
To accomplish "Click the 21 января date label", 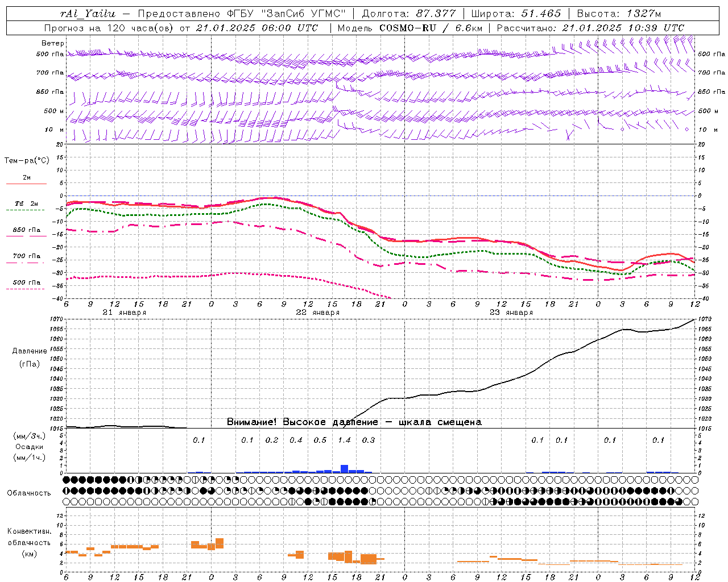I will 125,313.
